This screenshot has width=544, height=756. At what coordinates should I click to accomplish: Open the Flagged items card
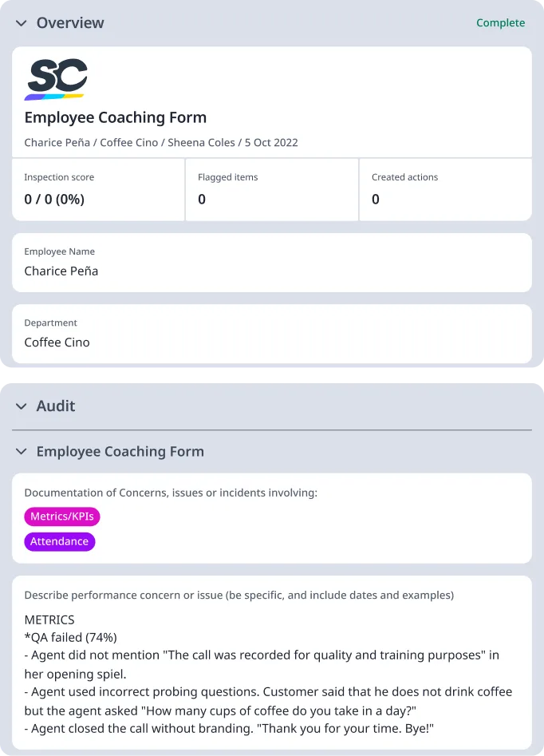(271, 189)
